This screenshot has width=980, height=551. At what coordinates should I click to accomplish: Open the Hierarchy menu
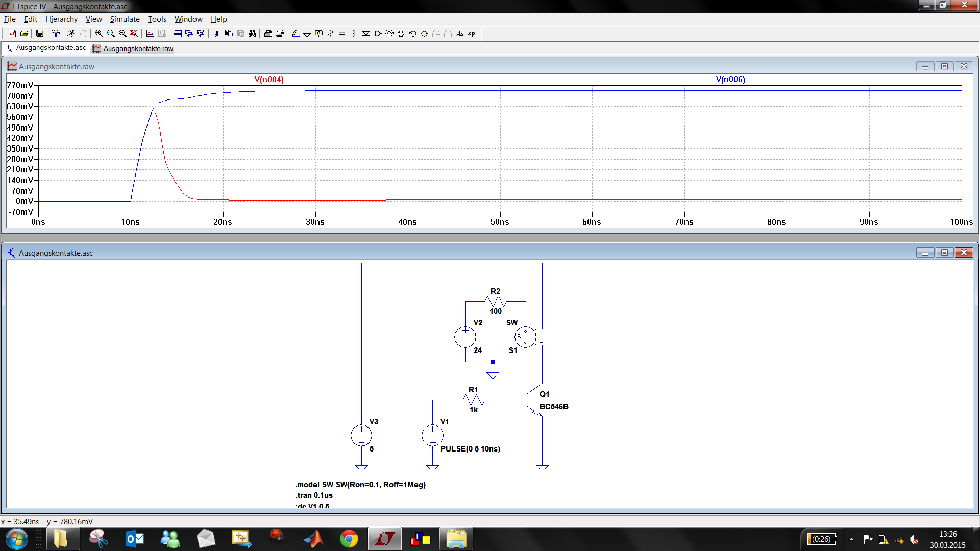(61, 19)
